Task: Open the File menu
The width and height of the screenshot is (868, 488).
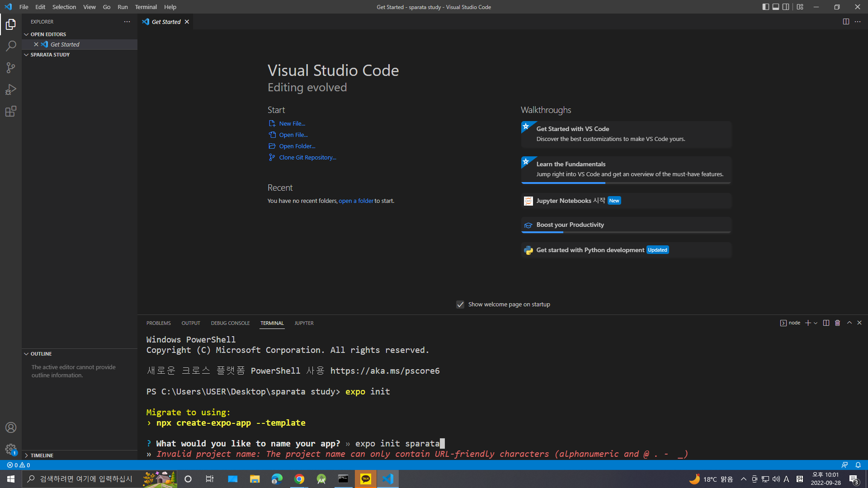Action: pos(24,7)
